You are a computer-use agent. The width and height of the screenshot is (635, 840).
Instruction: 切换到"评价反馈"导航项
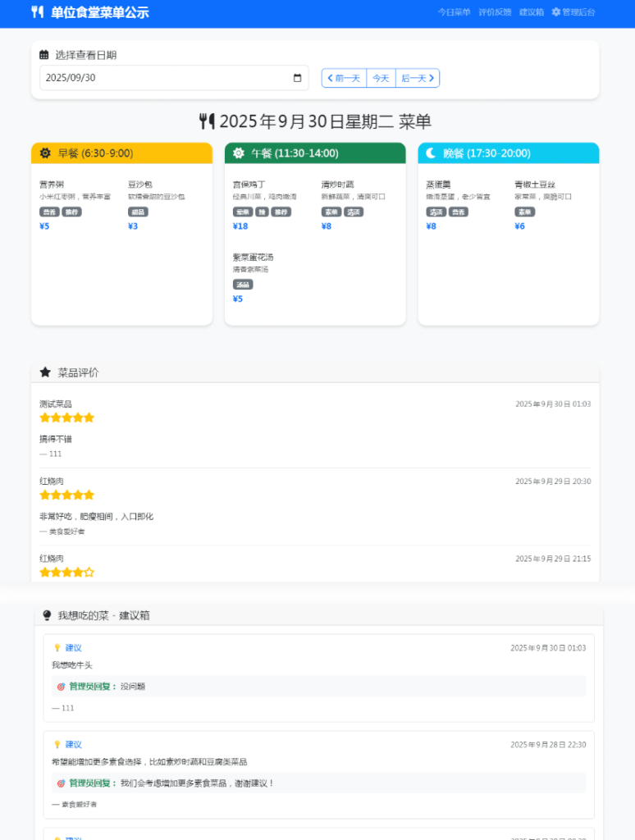click(x=495, y=12)
